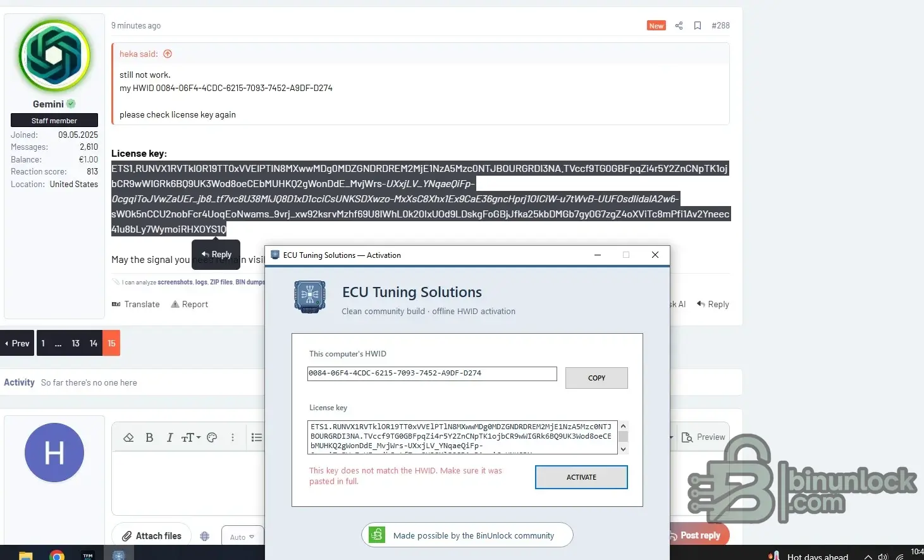Jump to quoted post via arrow beside 'heka said'
This screenshot has height=560, width=924.
[168, 54]
